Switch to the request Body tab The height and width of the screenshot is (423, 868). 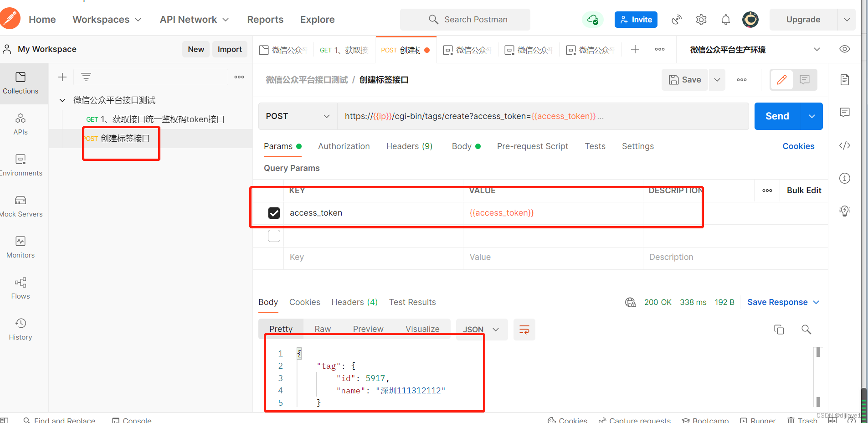(x=466, y=146)
